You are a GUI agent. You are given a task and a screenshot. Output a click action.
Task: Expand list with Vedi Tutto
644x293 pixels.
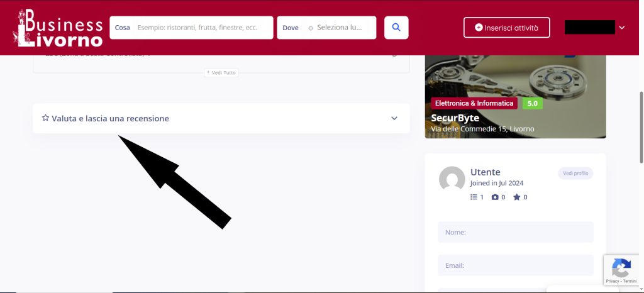pos(221,73)
